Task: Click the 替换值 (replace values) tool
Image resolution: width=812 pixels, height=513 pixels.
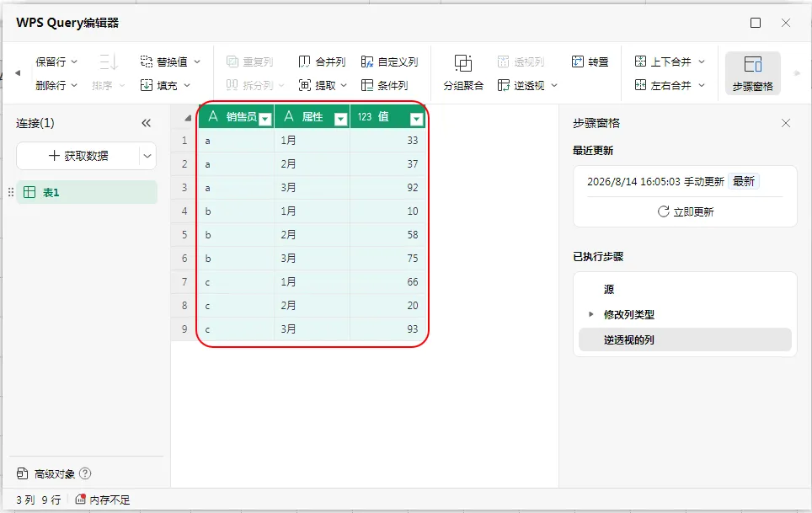Action: tap(164, 61)
